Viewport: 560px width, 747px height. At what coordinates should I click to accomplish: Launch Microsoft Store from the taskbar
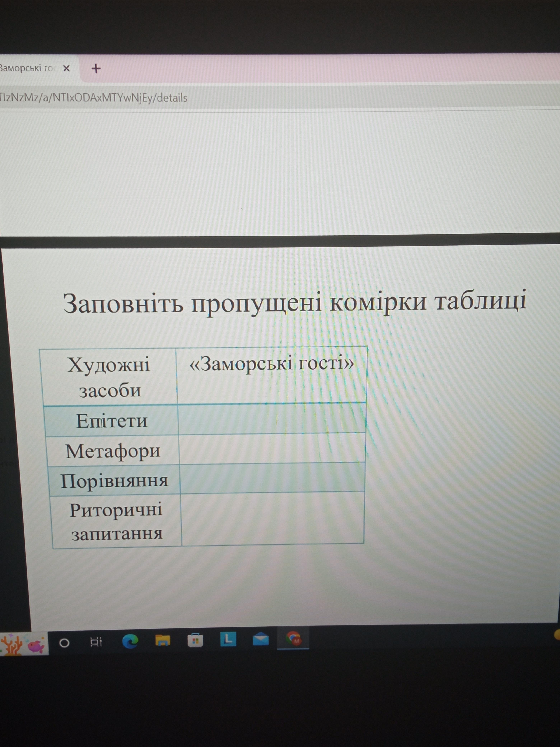click(x=195, y=641)
